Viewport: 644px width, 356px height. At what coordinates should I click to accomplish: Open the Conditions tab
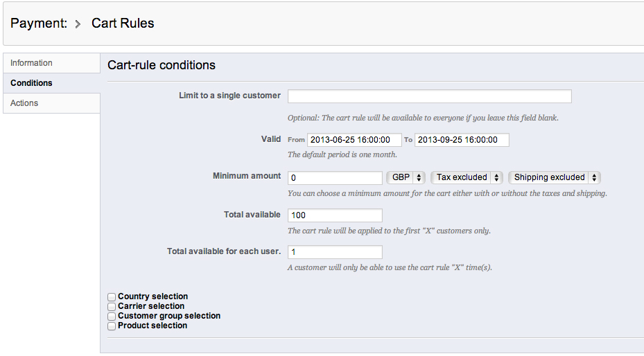tap(31, 83)
